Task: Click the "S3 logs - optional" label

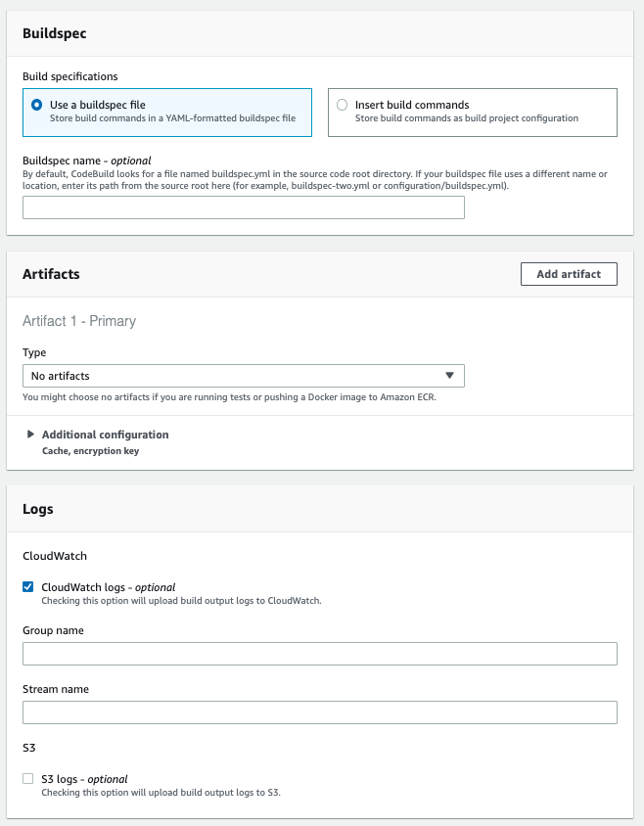Action: coord(84,779)
